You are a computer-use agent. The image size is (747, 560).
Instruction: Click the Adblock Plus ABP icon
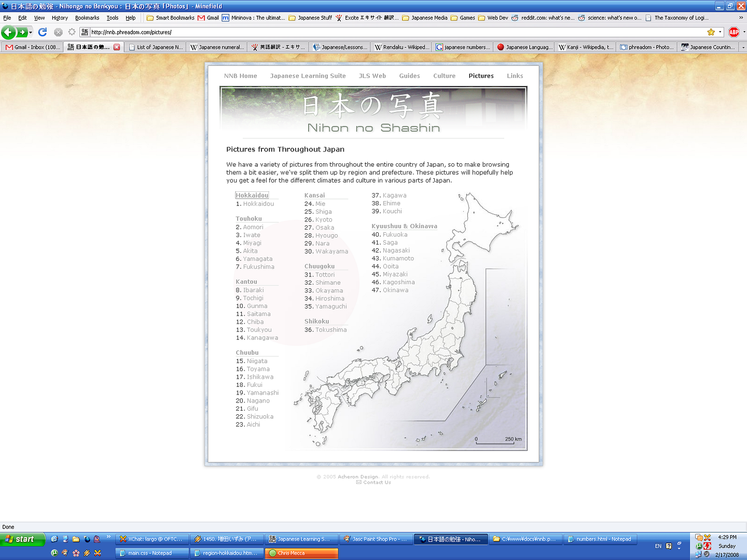[734, 32]
